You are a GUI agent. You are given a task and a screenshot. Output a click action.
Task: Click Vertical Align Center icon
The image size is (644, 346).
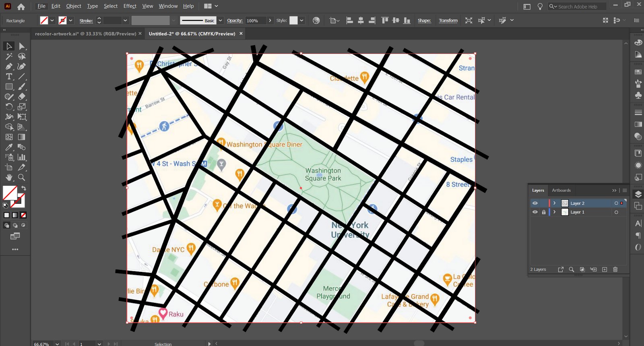click(x=396, y=21)
